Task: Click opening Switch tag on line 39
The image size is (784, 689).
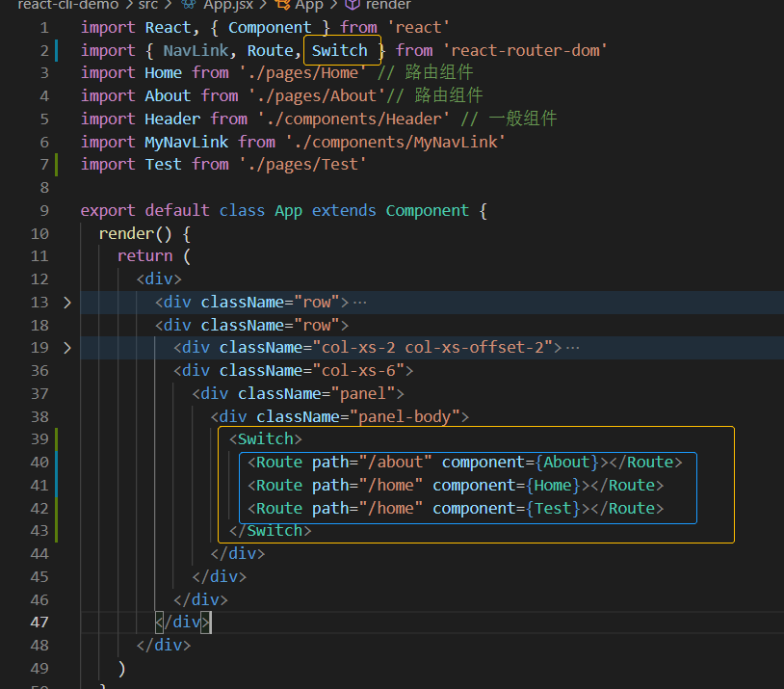Action: tap(266, 439)
